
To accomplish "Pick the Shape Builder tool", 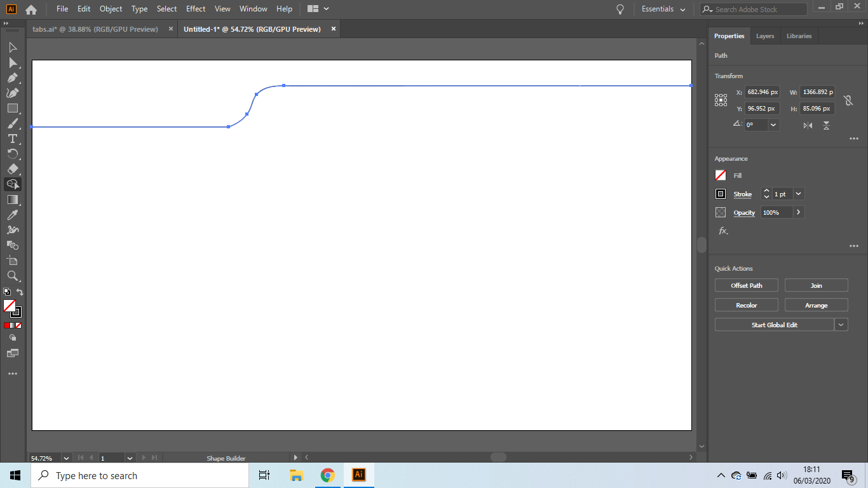I will tap(13, 184).
